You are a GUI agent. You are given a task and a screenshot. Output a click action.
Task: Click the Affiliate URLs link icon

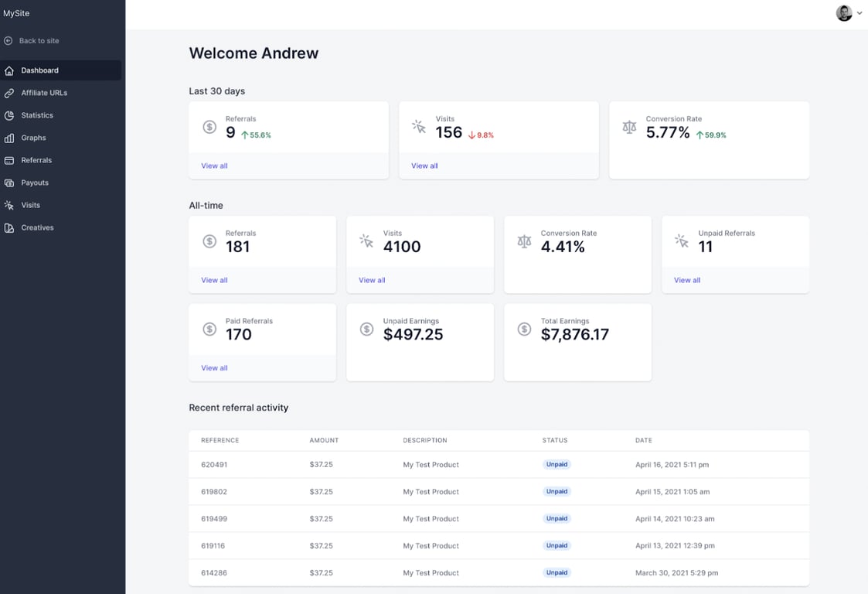pos(9,93)
